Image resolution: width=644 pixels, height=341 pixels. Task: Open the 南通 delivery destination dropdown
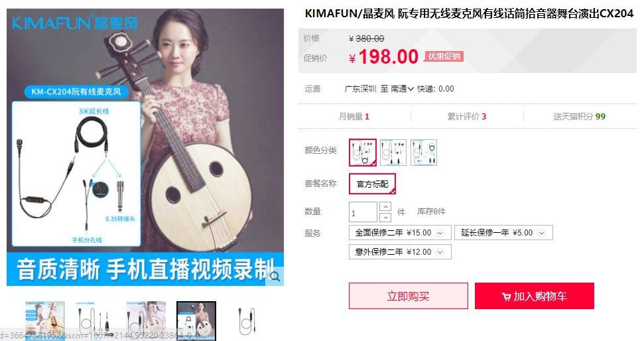[402, 89]
